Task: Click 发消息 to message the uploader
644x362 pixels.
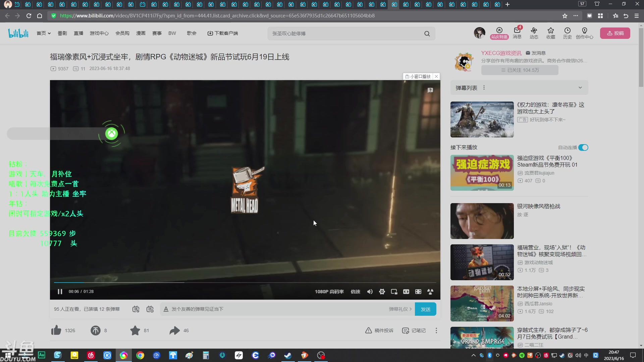Action: tap(535, 53)
